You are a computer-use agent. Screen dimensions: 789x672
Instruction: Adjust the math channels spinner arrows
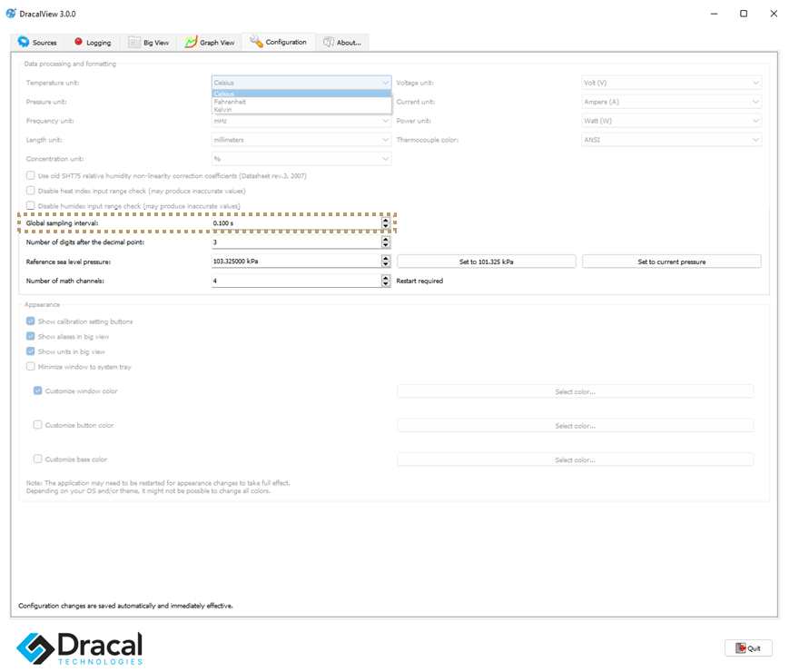click(386, 281)
